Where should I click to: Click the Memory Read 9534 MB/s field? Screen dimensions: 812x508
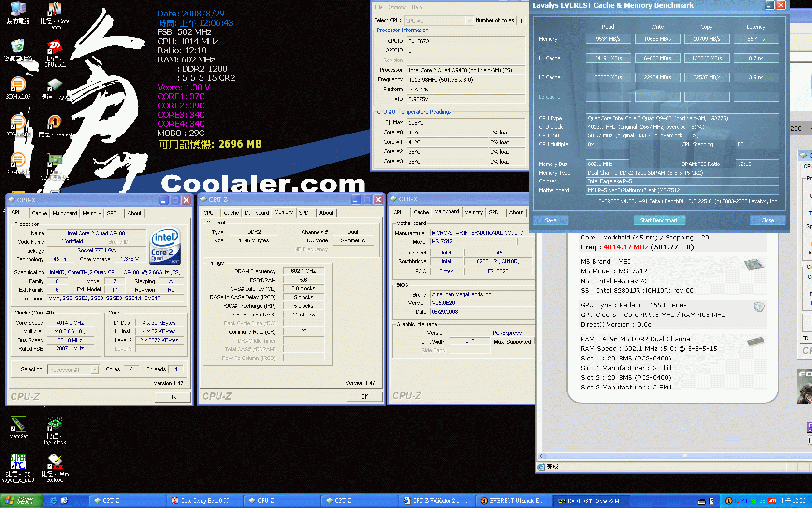(x=608, y=39)
